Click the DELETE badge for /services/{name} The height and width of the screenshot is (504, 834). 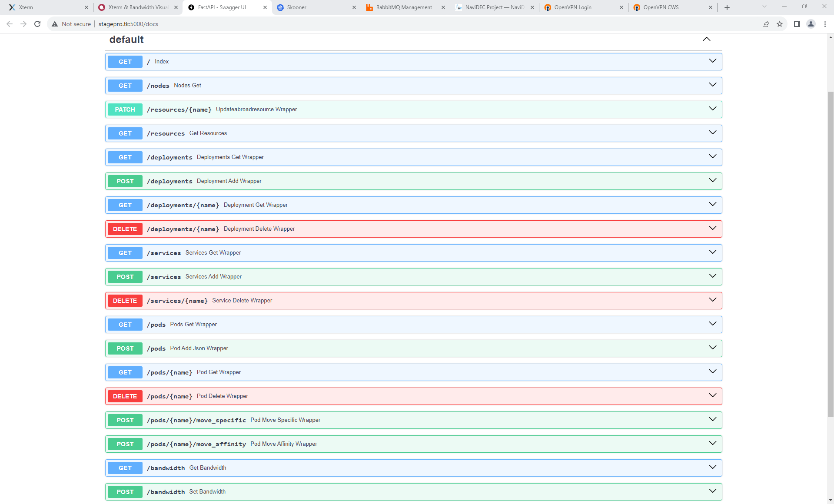125,301
